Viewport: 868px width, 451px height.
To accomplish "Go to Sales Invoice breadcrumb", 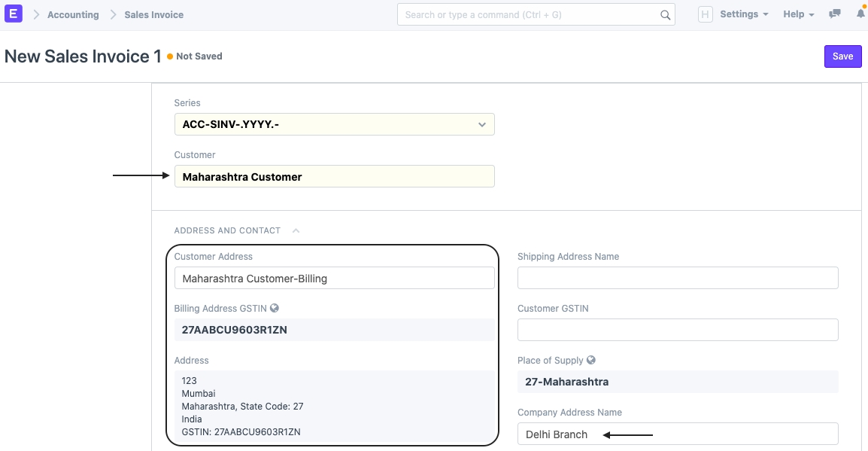I will coord(153,14).
